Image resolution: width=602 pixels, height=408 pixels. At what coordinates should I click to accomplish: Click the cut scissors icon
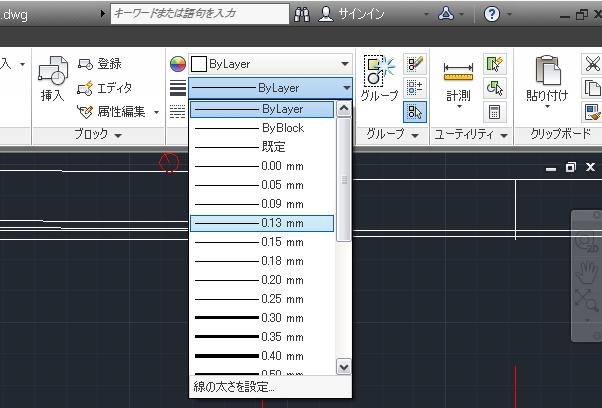click(593, 64)
